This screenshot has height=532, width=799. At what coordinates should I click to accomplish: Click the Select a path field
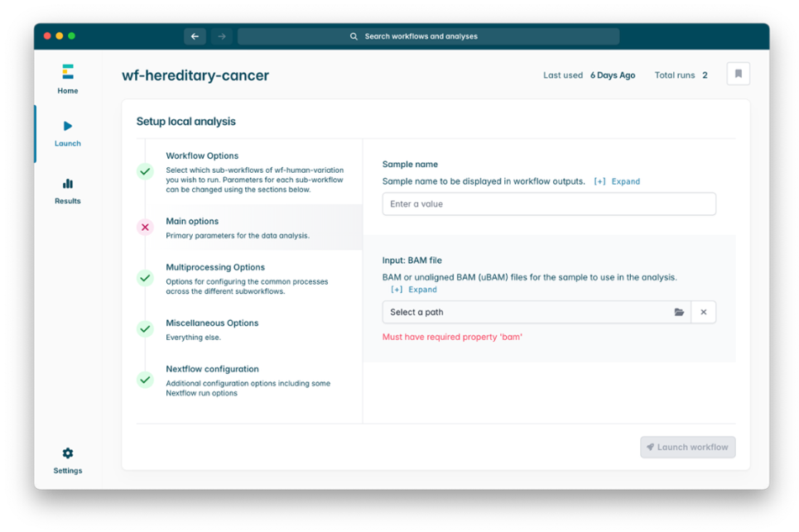tap(537, 312)
